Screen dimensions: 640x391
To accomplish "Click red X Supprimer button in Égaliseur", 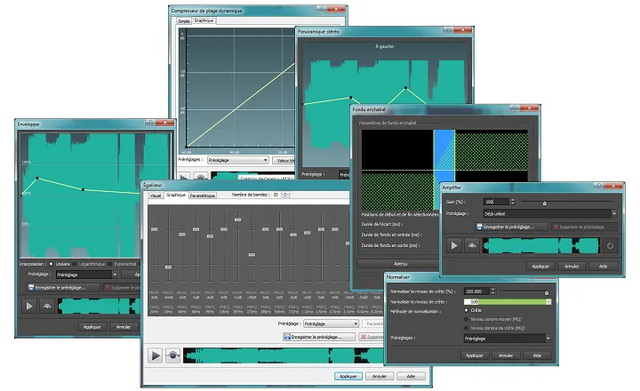I will tap(371, 337).
